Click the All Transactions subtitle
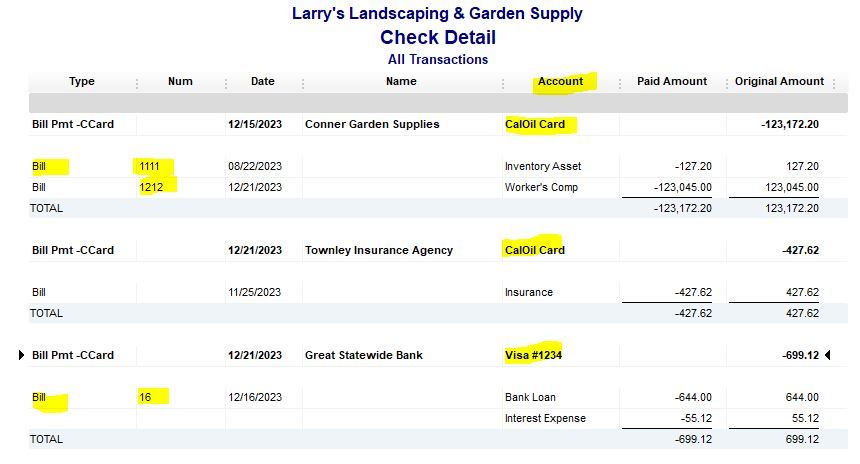 point(437,59)
